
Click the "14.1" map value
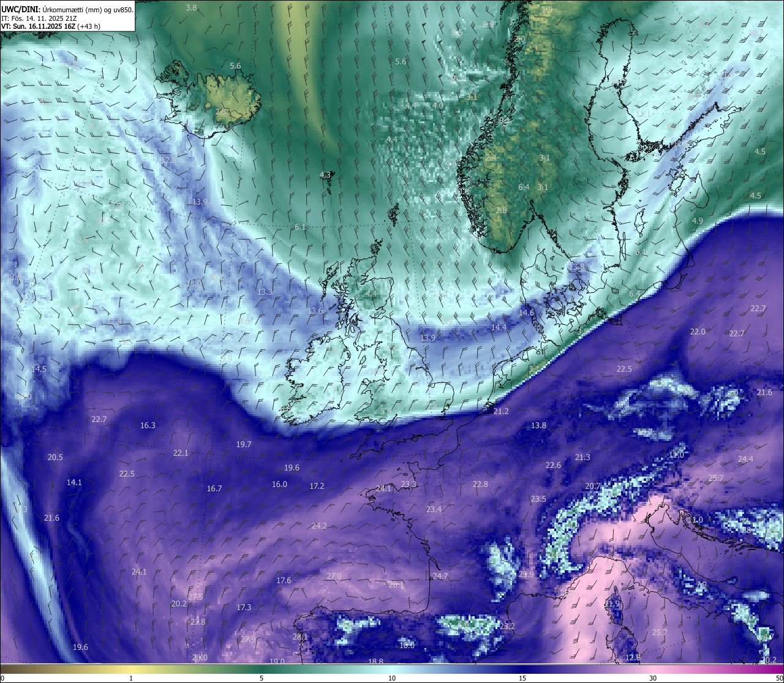pos(74,483)
